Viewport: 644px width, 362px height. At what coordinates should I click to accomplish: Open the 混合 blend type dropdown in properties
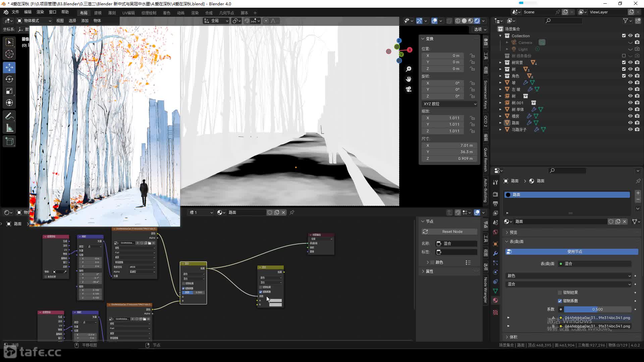[569, 284]
